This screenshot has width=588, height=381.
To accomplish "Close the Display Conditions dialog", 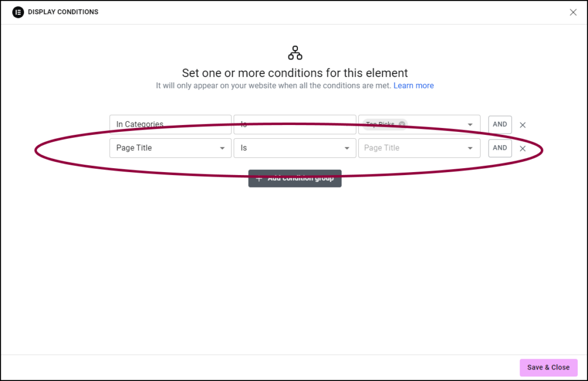I will 573,12.
